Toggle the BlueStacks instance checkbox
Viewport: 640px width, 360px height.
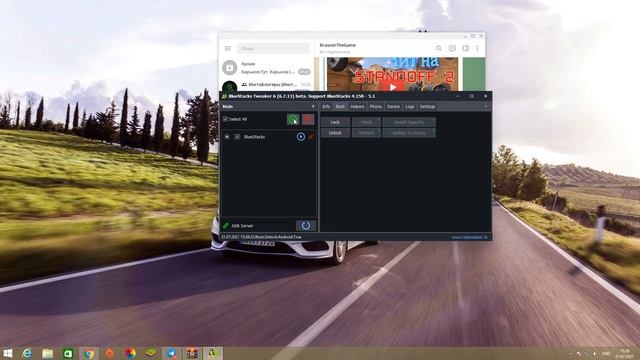(x=237, y=137)
